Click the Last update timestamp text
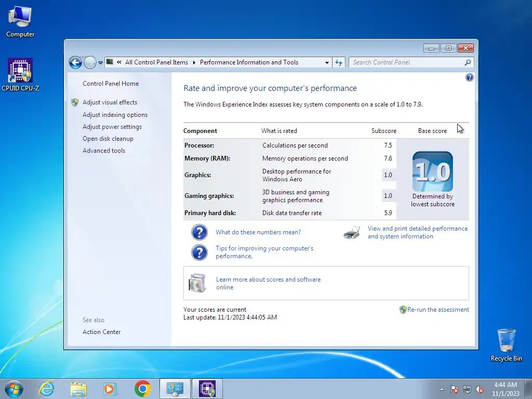532x399 pixels. [x=230, y=317]
